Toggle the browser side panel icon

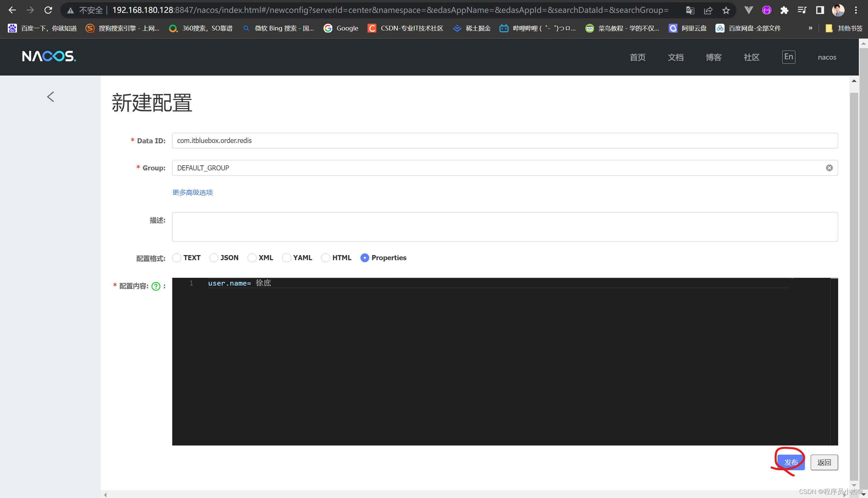point(820,10)
